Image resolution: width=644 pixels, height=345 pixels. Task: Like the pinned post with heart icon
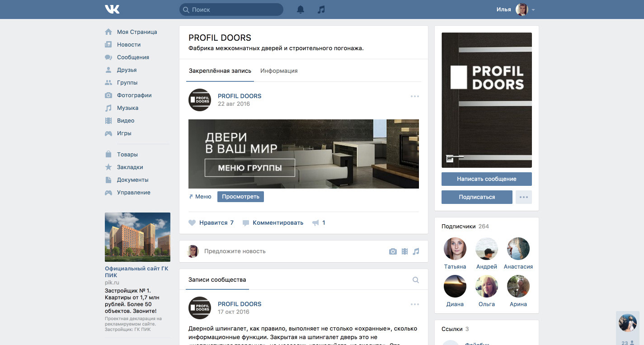coord(192,223)
